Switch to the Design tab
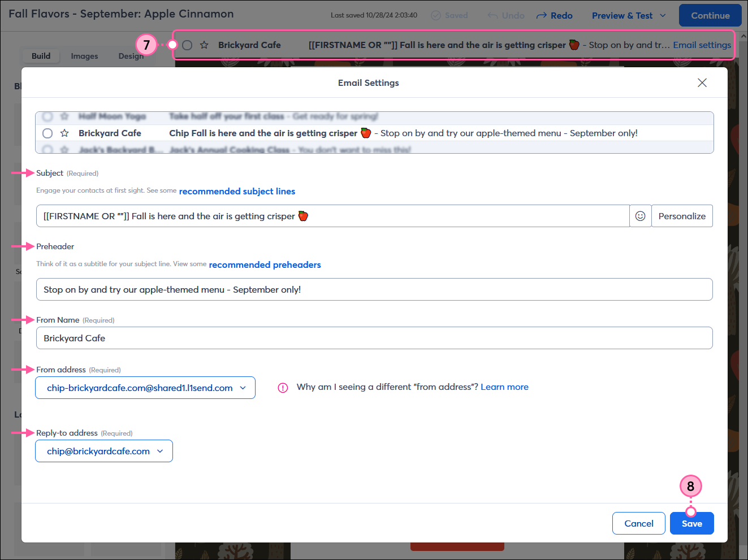This screenshot has width=748, height=560. click(x=131, y=56)
